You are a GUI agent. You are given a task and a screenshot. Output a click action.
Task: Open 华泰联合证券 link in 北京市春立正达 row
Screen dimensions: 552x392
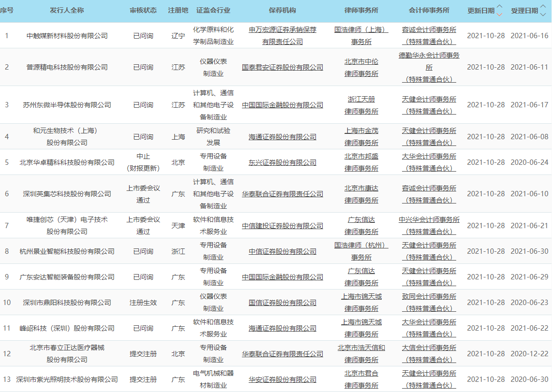pyautogui.click(x=283, y=354)
